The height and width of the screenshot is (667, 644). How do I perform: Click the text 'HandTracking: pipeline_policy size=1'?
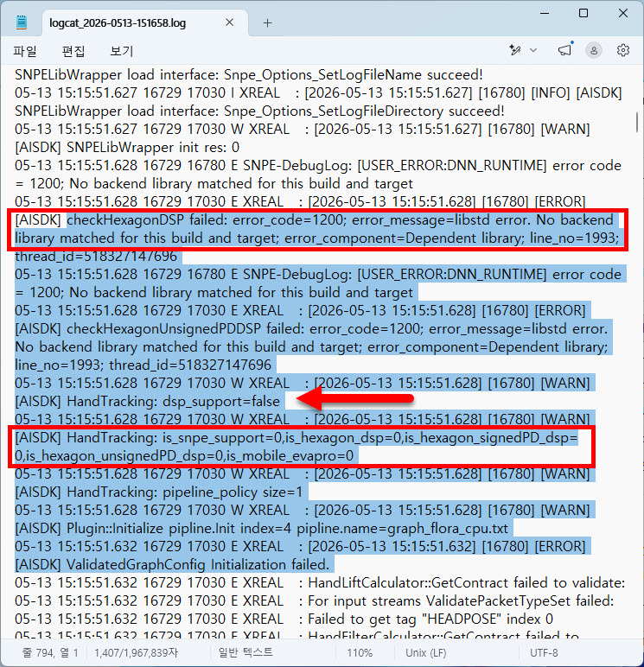pos(185,492)
